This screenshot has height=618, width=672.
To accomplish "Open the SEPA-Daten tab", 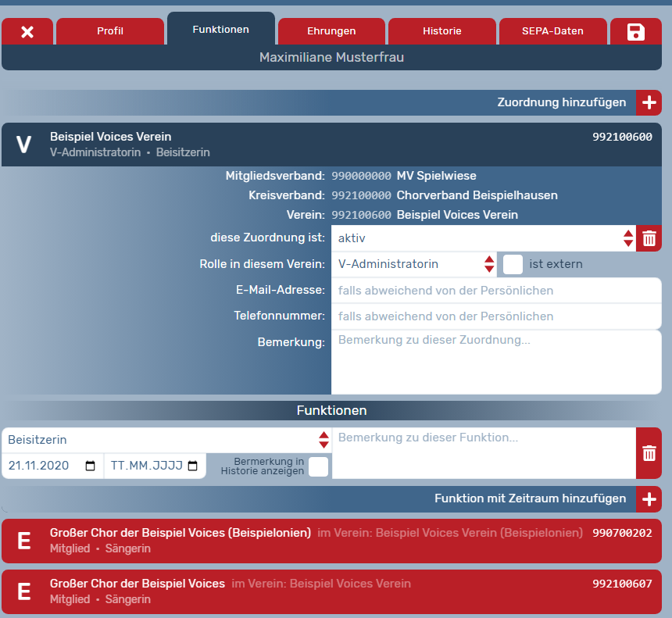I will point(552,31).
